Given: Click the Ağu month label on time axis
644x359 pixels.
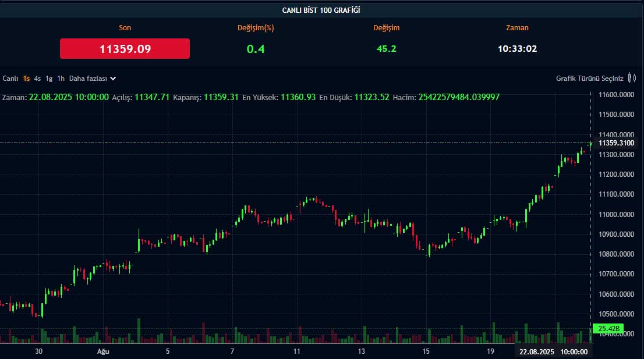Looking at the screenshot, I should coord(103,351).
